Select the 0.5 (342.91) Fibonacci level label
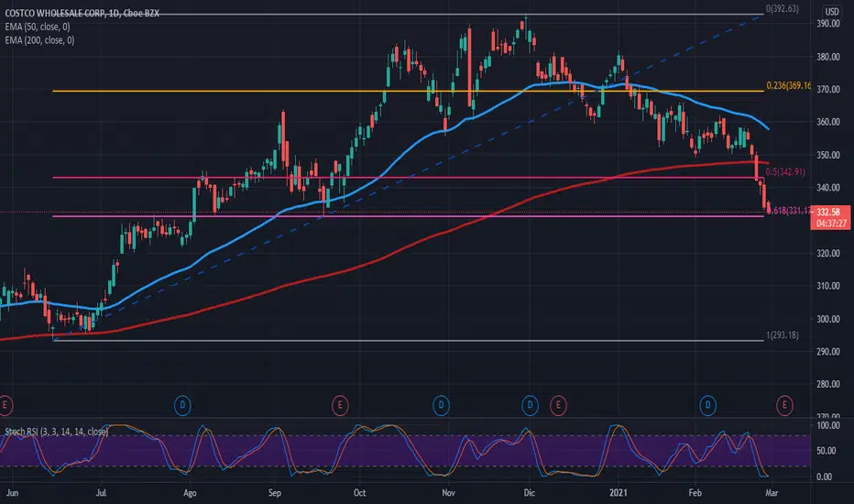Image resolution: width=854 pixels, height=504 pixels. coord(785,172)
